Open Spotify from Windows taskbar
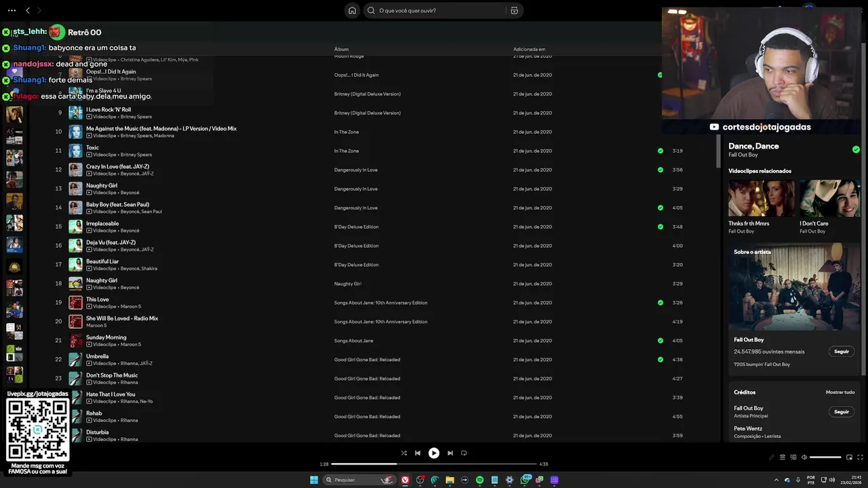 pyautogui.click(x=479, y=480)
